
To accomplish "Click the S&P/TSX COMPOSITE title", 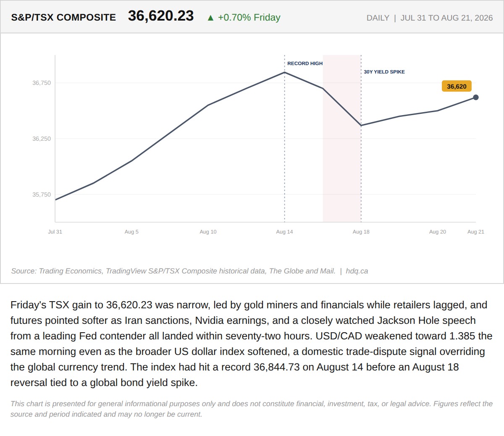I will click(63, 17).
